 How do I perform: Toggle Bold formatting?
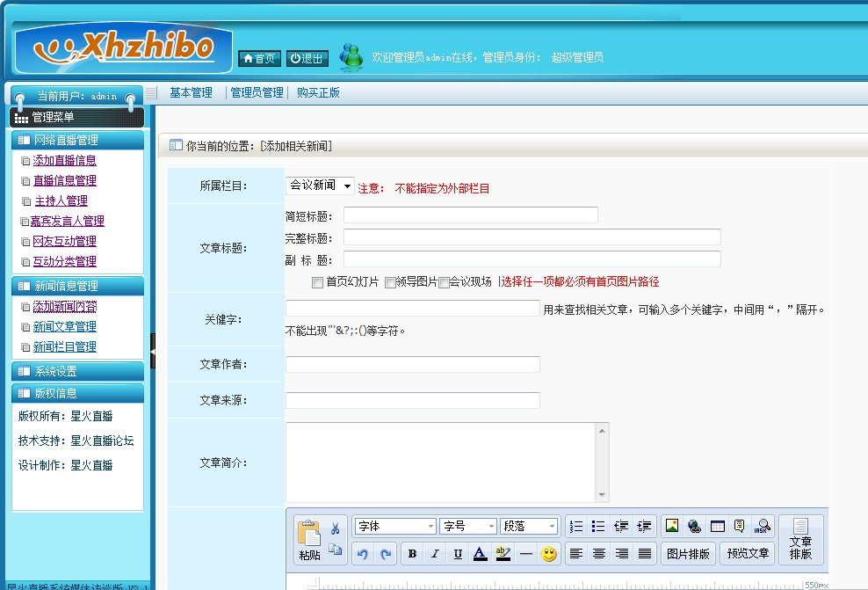pos(412,553)
